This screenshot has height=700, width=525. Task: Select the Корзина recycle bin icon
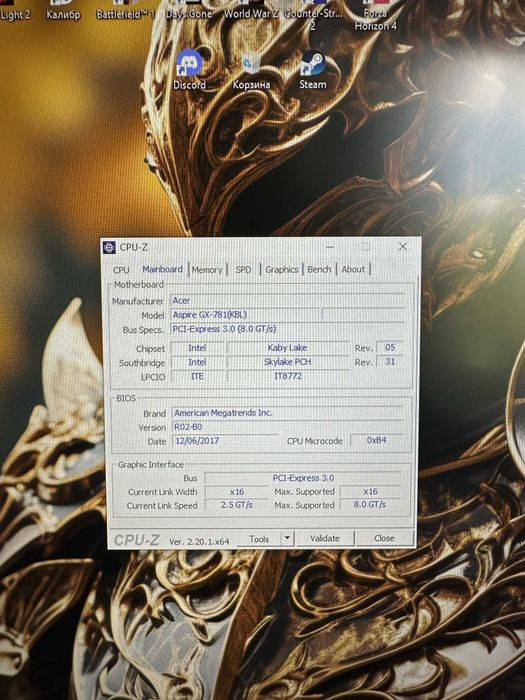tap(251, 70)
